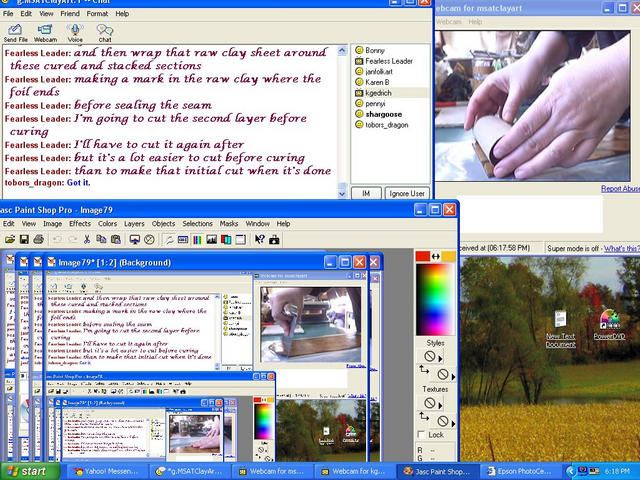640x480 pixels.
Task: Select the New Text Document desktop icon
Action: click(560, 329)
